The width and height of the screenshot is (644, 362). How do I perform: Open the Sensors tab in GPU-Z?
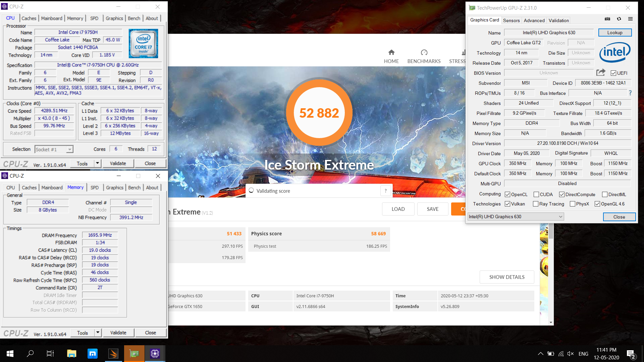click(511, 20)
